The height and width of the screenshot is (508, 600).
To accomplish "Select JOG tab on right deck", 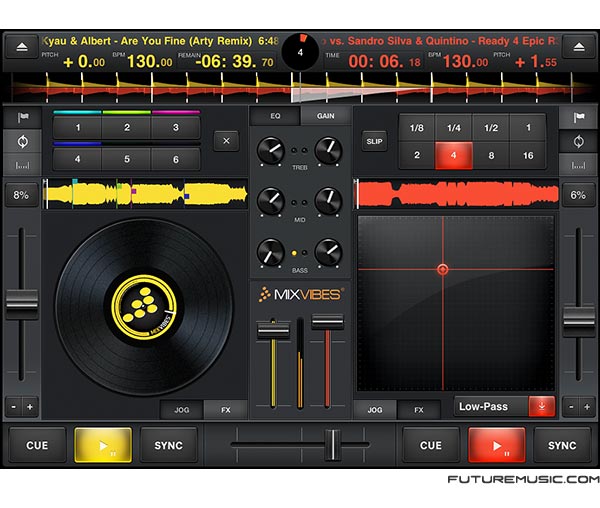I will click(375, 410).
